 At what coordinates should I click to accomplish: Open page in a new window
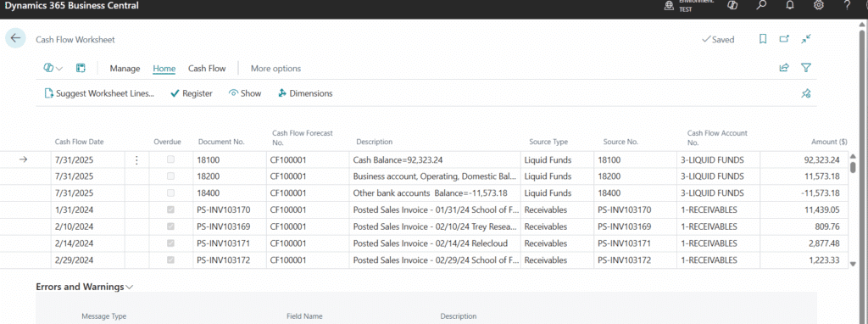784,39
